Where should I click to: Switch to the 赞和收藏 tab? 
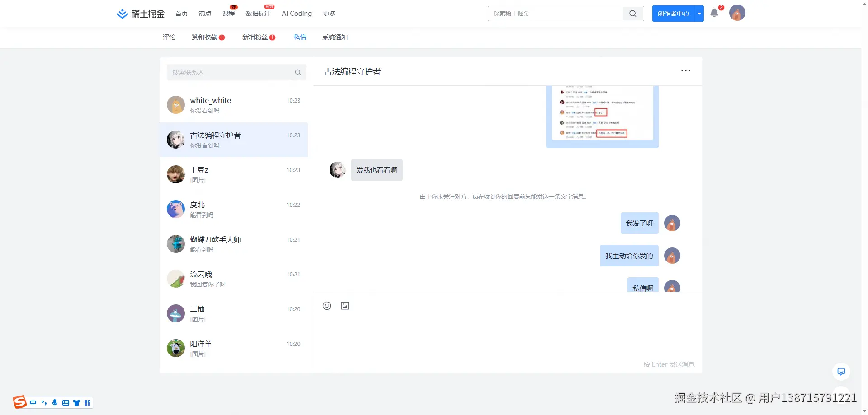click(x=205, y=37)
